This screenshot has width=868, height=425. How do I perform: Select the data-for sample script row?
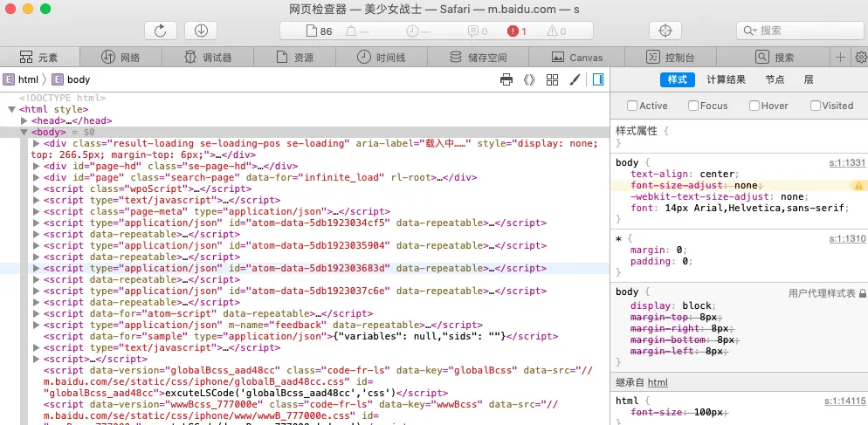tap(305, 337)
